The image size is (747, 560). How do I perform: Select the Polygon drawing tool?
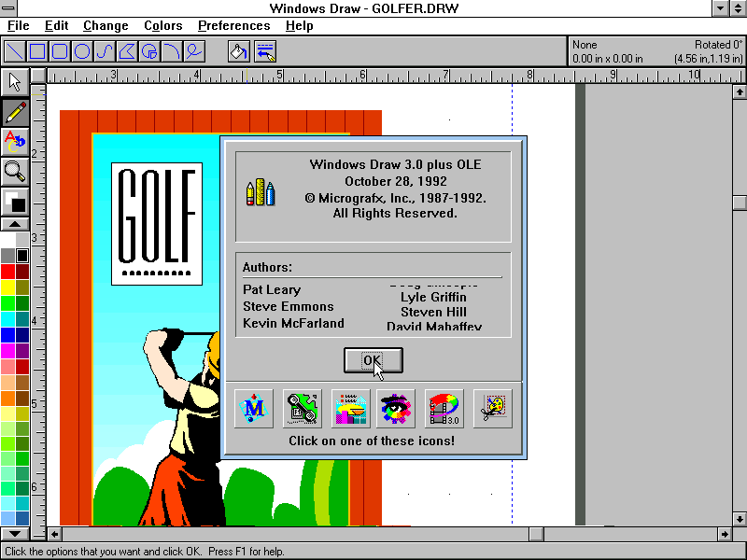(127, 51)
